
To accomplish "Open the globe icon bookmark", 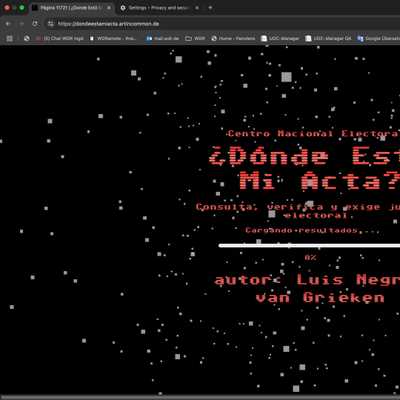I will pyautogui.click(x=27, y=39).
